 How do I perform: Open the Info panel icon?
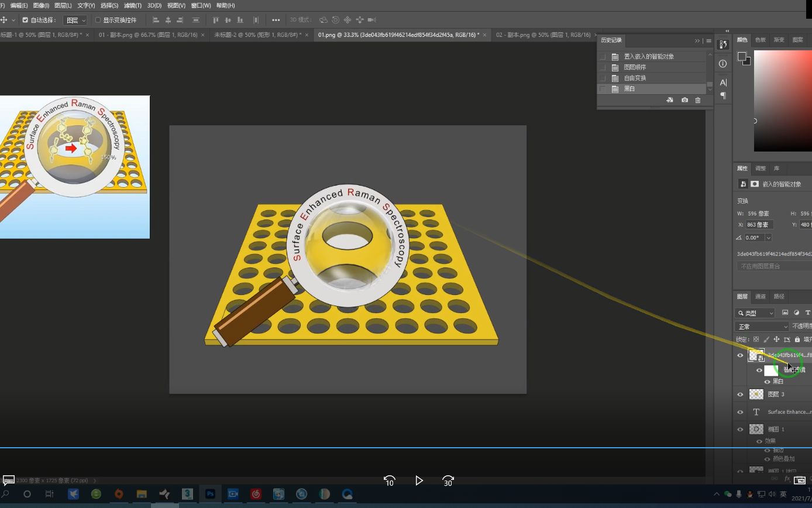point(723,63)
